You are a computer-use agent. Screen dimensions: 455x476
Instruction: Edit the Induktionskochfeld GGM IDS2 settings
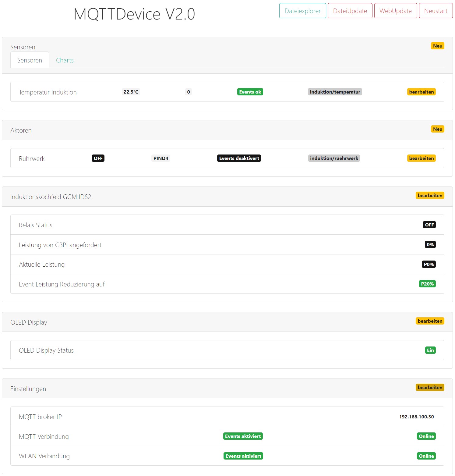(x=430, y=196)
